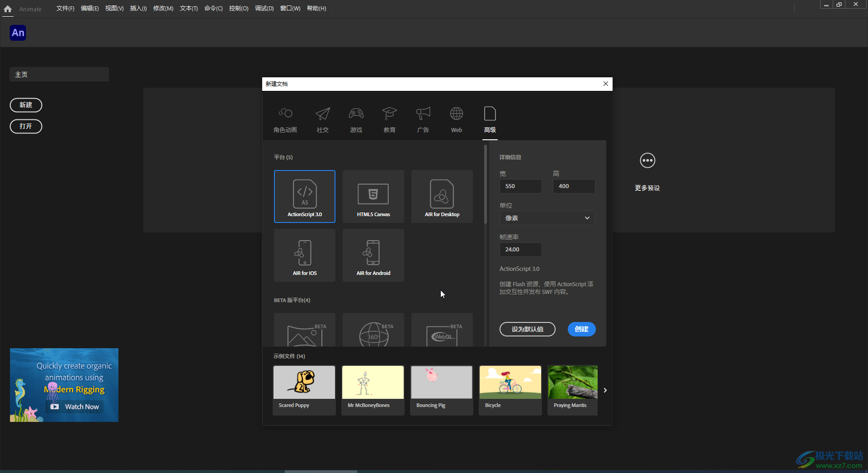
Task: Select the AIR for Android platform
Action: coord(373,255)
